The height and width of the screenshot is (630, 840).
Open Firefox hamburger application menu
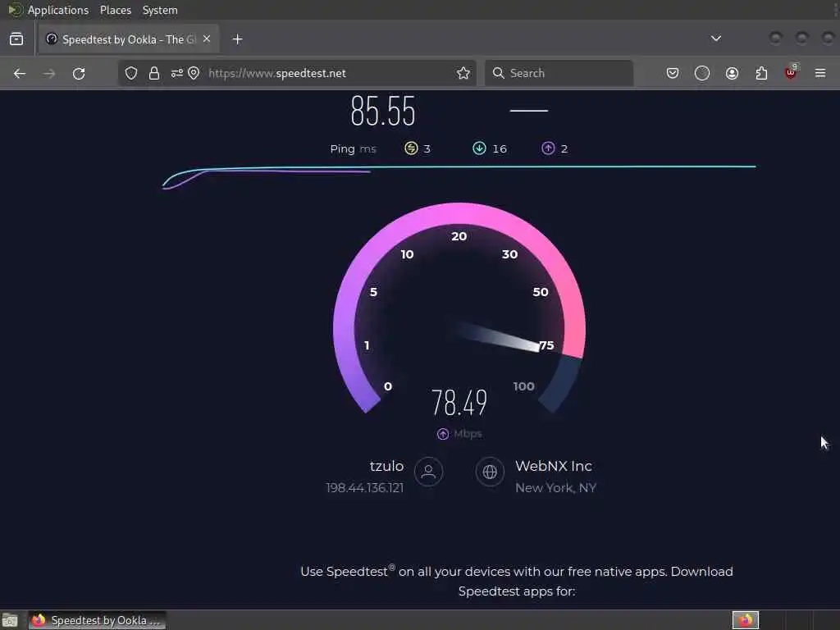pos(820,73)
